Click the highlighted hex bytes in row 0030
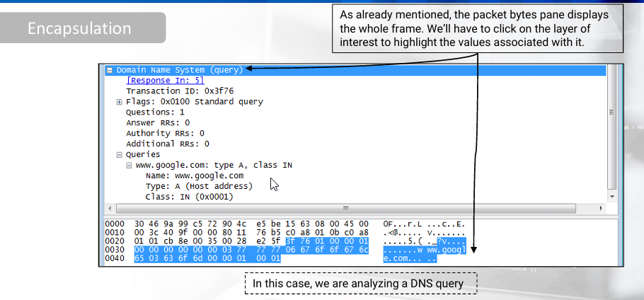This screenshot has width=644, height=300. 251,250
